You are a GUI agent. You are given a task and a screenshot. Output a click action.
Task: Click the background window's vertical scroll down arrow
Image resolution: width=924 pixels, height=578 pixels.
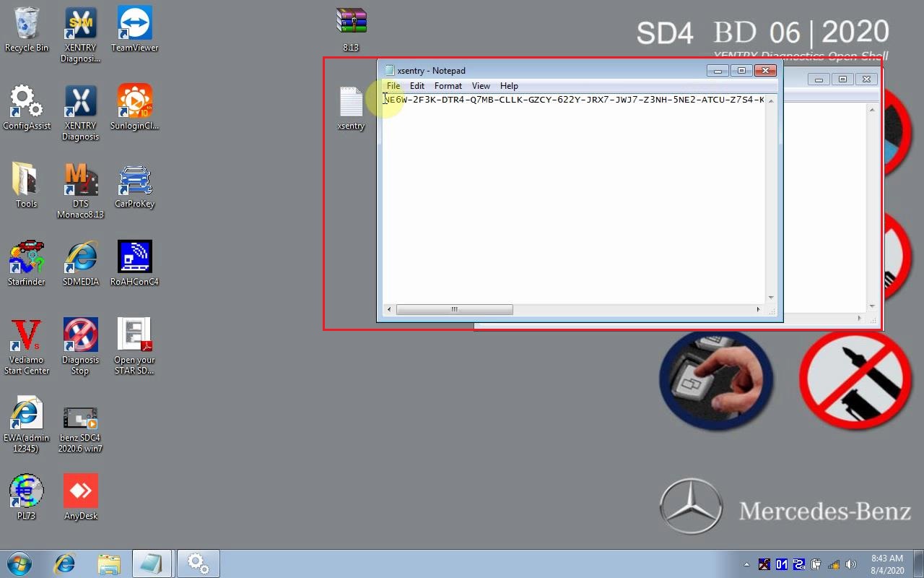coord(872,306)
